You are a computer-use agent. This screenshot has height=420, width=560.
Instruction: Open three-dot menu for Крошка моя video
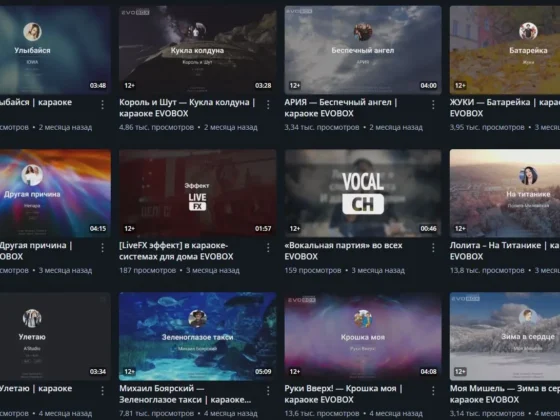[433, 391]
